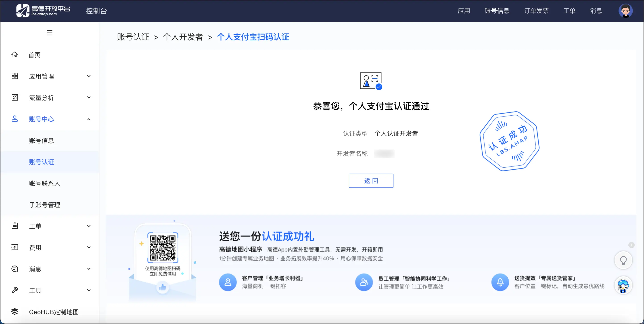Click the chat bubble icon for 消息
Screen dimensions: 644x324
(15, 269)
